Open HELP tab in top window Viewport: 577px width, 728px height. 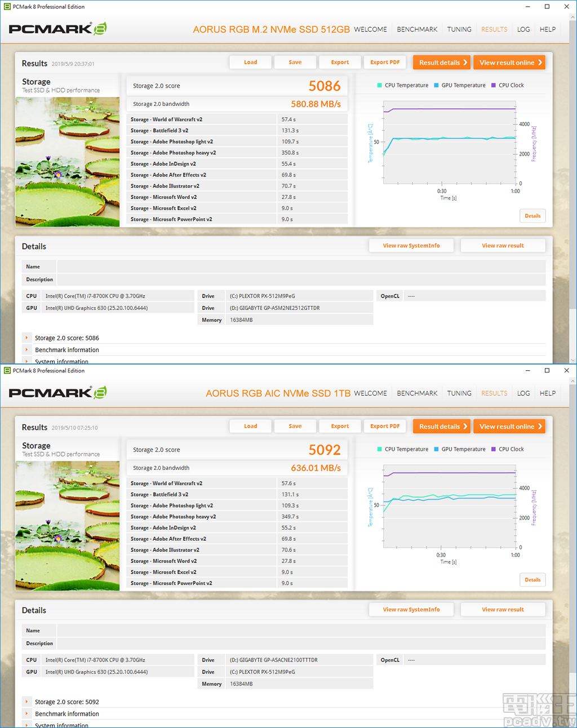(x=548, y=29)
